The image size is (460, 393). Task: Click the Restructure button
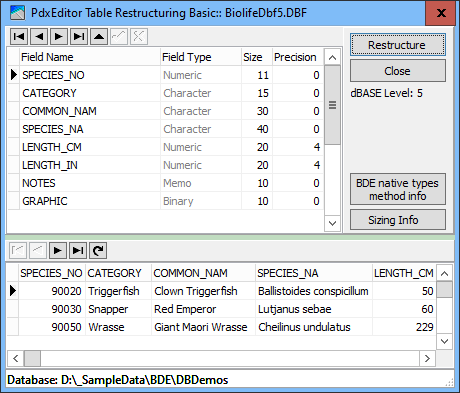398,45
